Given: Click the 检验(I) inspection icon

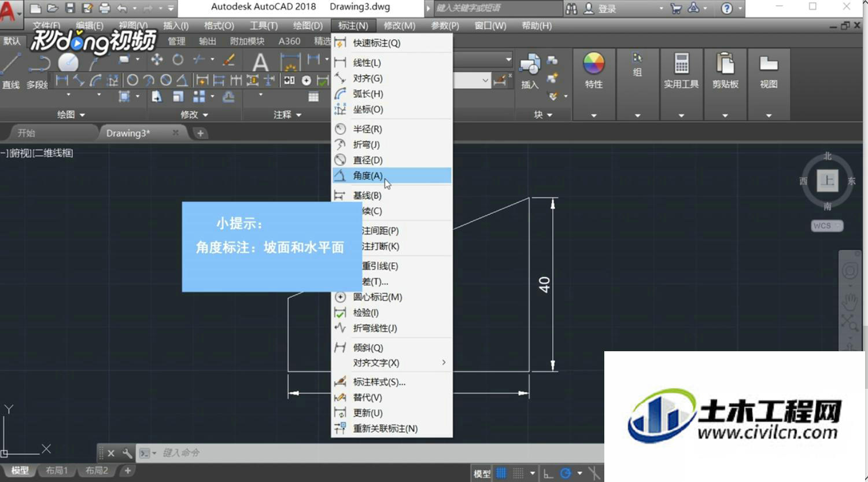Looking at the screenshot, I should (x=341, y=312).
